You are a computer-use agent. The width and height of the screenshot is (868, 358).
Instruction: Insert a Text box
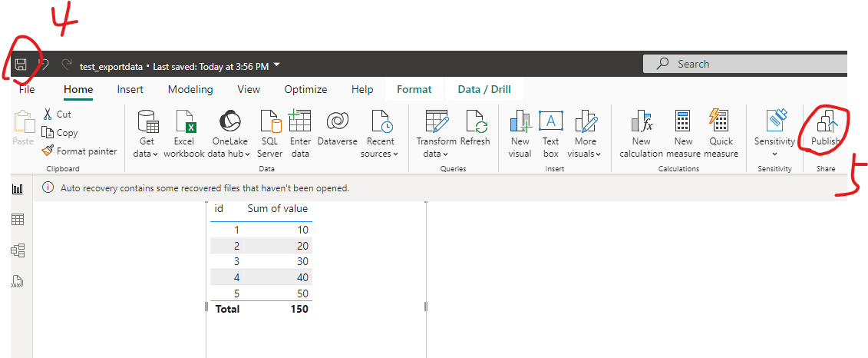[551, 134]
